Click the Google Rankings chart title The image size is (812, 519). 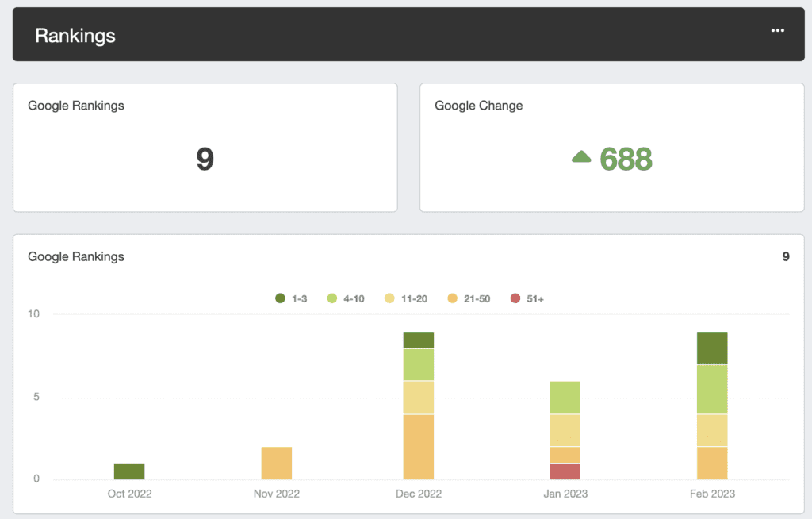click(x=76, y=256)
